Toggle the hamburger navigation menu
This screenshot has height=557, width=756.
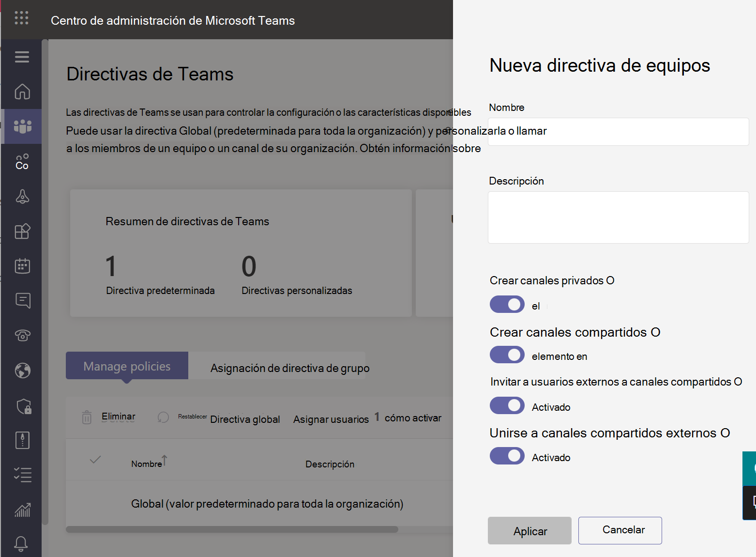(x=22, y=57)
